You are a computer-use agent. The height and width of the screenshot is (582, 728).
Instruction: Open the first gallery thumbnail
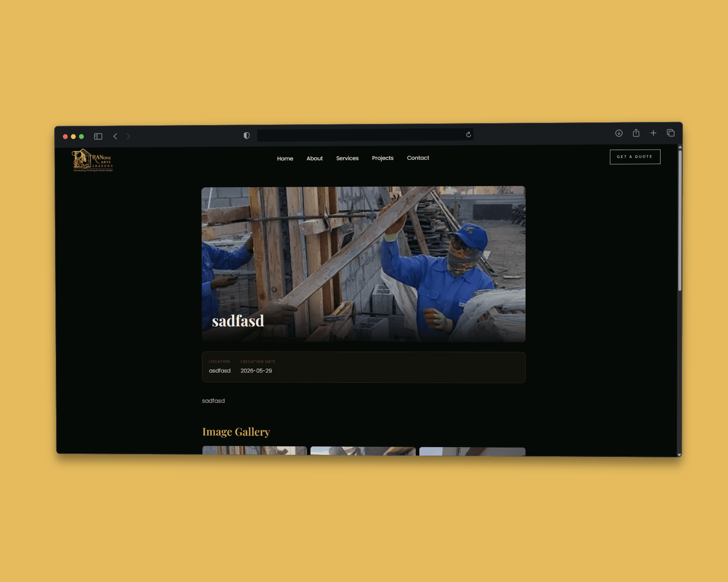point(254,451)
